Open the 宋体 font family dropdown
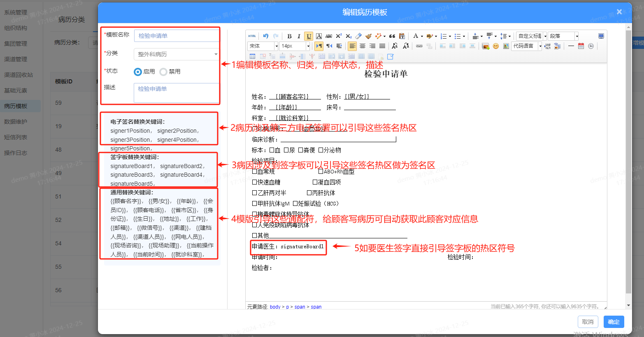Screen dimensions: 644x337 pos(263,46)
